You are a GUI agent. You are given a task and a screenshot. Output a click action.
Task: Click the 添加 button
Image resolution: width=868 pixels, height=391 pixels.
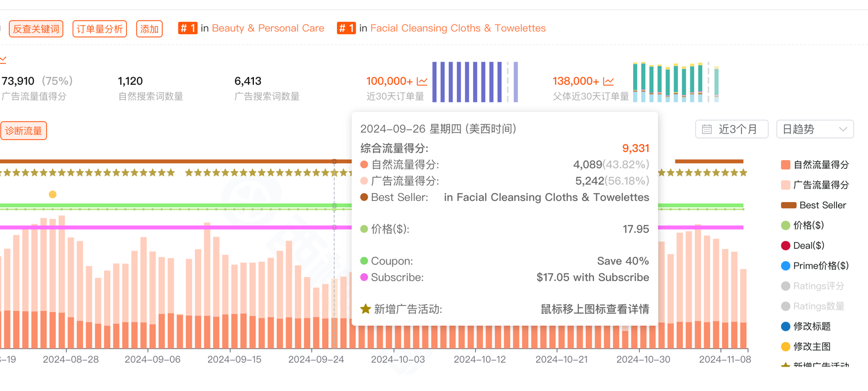point(149,29)
